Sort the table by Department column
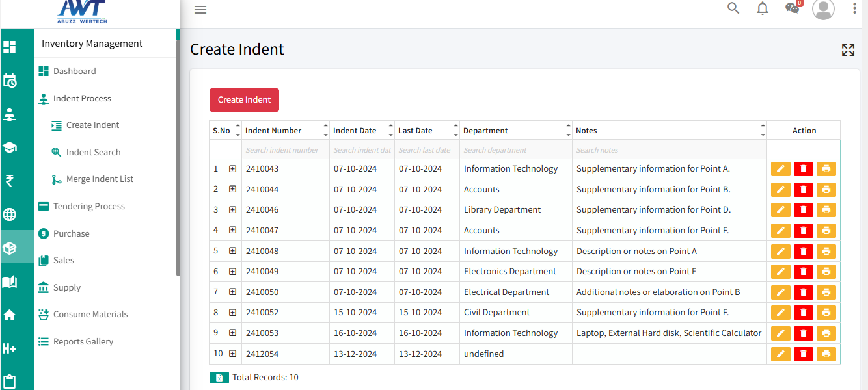 pyautogui.click(x=568, y=131)
